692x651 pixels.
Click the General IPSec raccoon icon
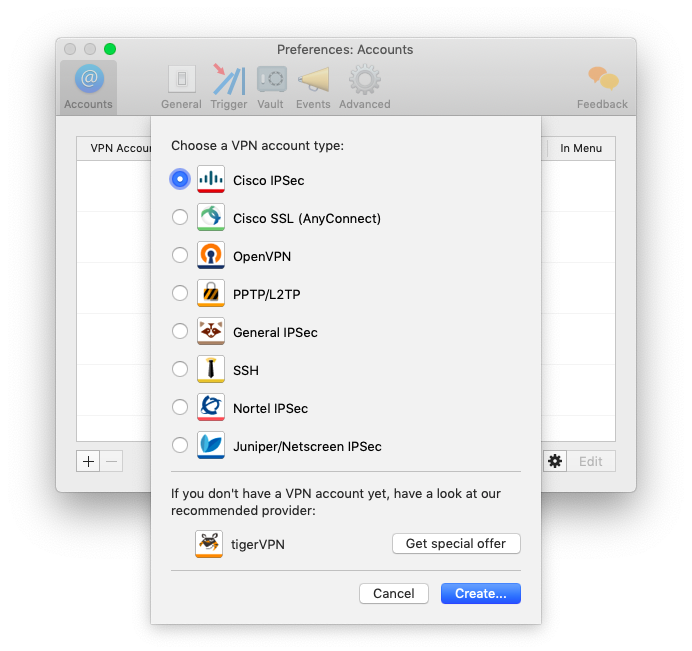tap(211, 331)
